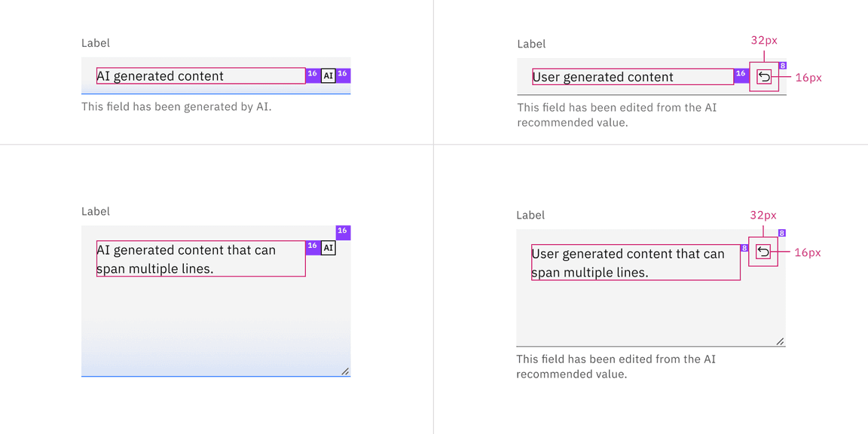Click the revert icon in the bottom-right textarea
Image resolution: width=868 pixels, height=434 pixels.
click(764, 251)
